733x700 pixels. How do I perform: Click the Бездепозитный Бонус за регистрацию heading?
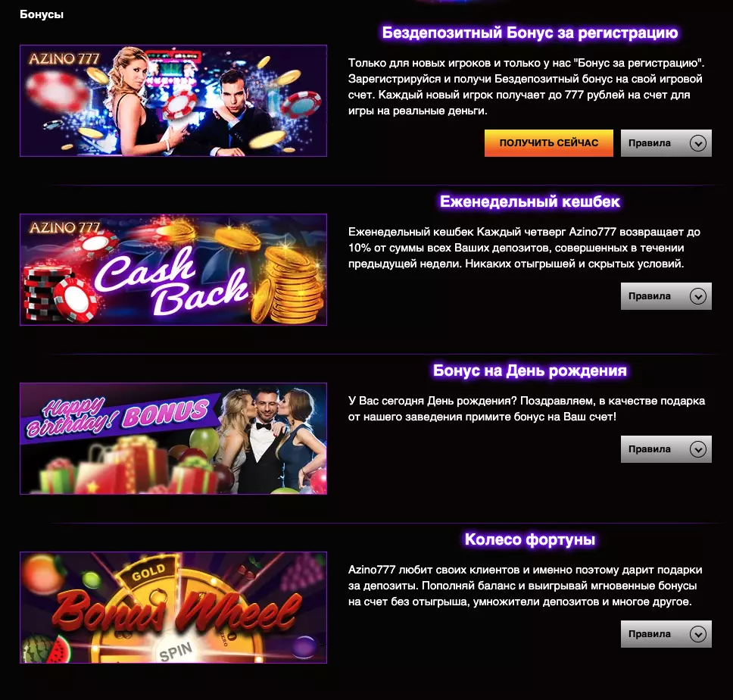pos(529,33)
